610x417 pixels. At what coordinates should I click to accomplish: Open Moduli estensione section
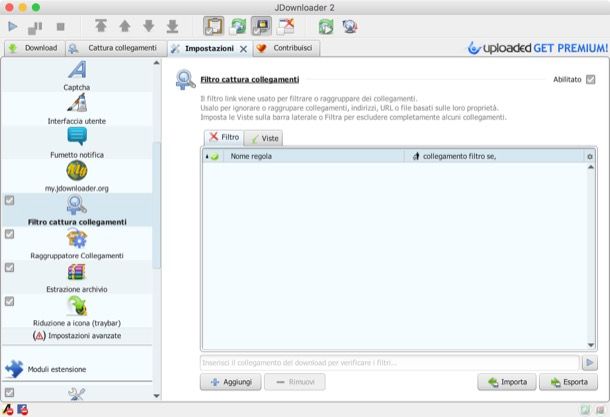pos(77,369)
